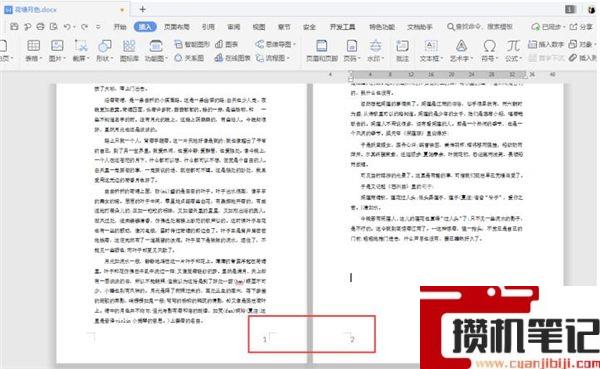
Task: Open a new document tab with plus button
Action: coord(142,9)
